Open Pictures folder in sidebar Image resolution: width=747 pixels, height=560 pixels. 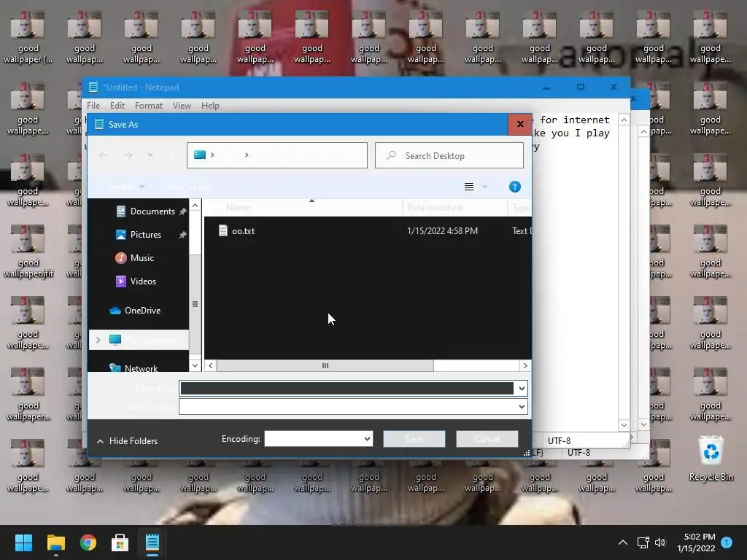click(x=146, y=234)
